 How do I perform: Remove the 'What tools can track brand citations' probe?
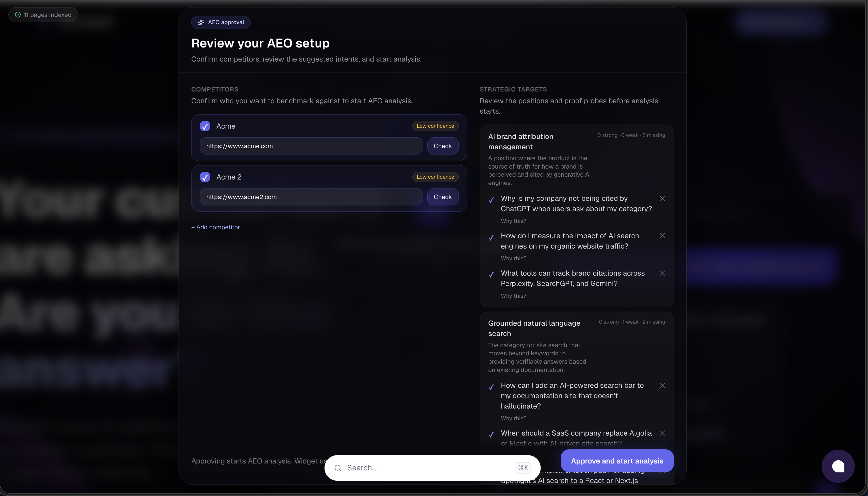click(x=662, y=273)
